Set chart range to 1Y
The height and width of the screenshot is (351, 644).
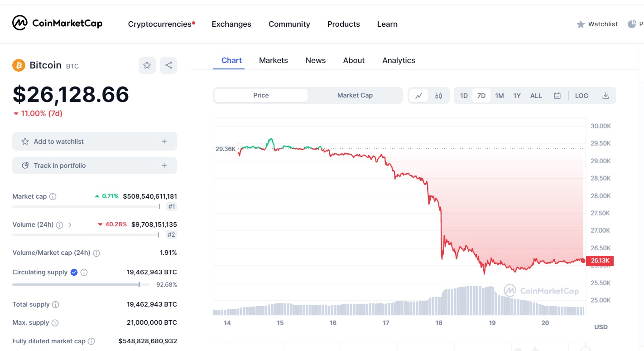[x=517, y=96]
